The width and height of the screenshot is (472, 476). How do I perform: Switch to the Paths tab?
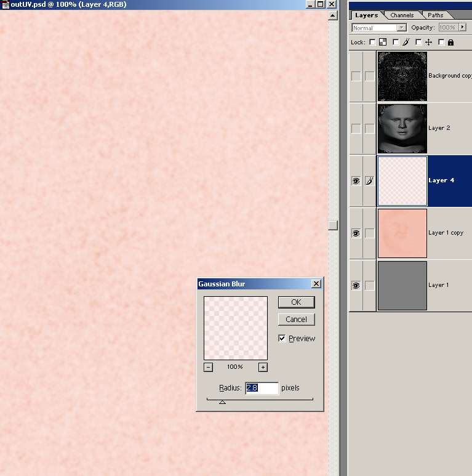435,15
